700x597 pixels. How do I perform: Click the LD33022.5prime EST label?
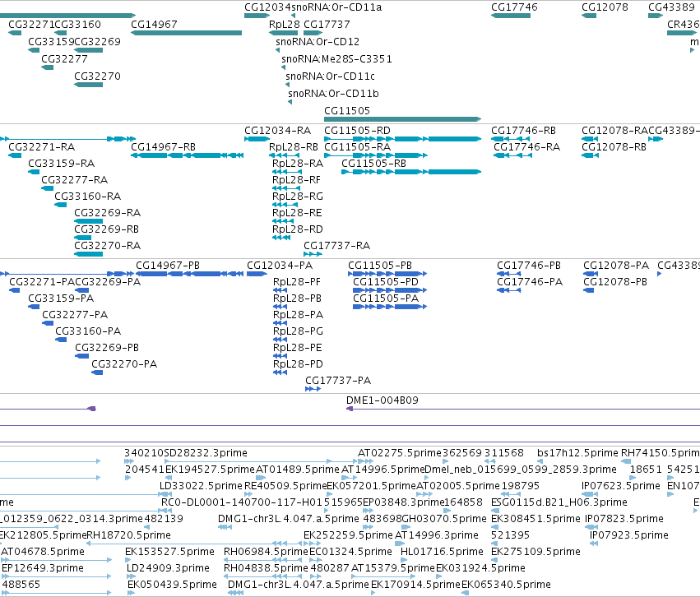(x=201, y=486)
